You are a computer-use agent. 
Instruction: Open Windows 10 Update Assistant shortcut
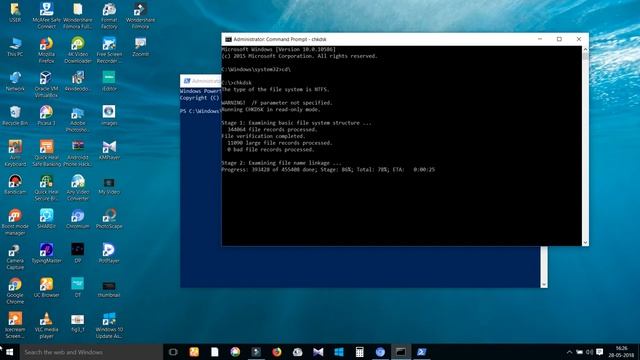tap(109, 325)
